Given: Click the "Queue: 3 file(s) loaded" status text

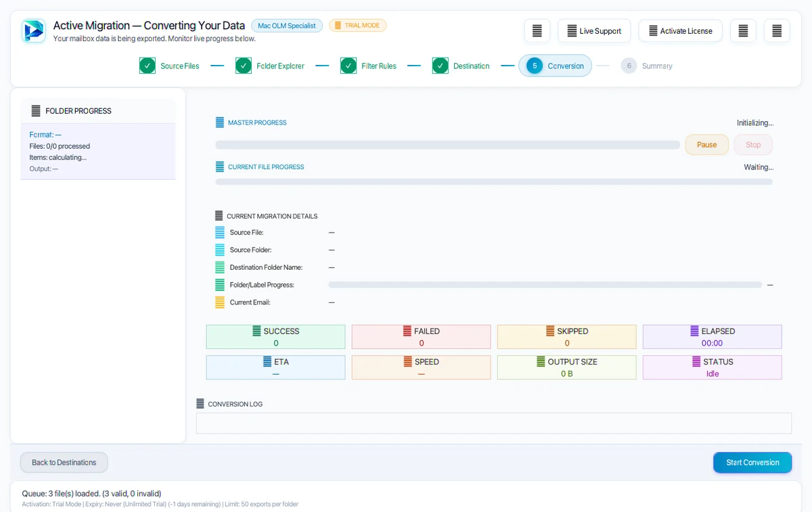Looking at the screenshot, I should click(92, 494).
